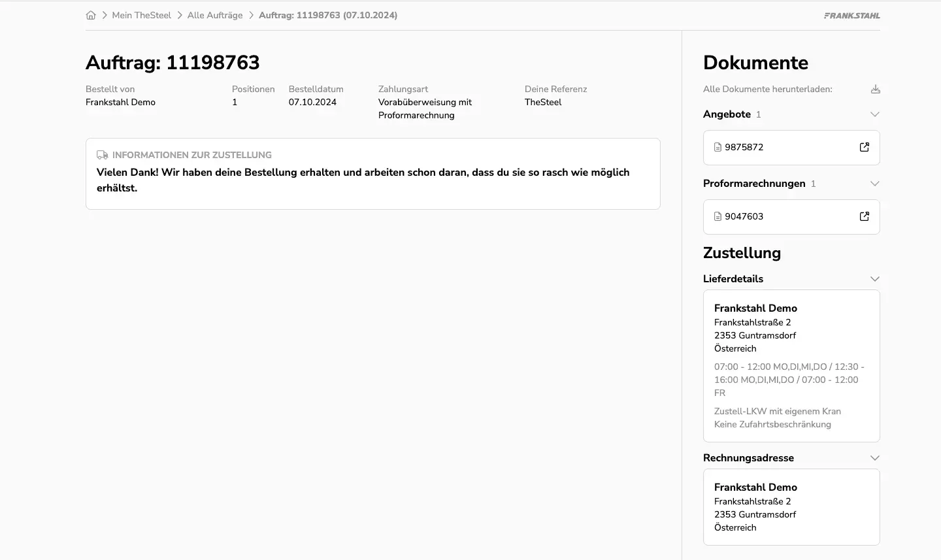
Task: Open Alle Aufträge breadcrumb link
Action: coord(215,15)
